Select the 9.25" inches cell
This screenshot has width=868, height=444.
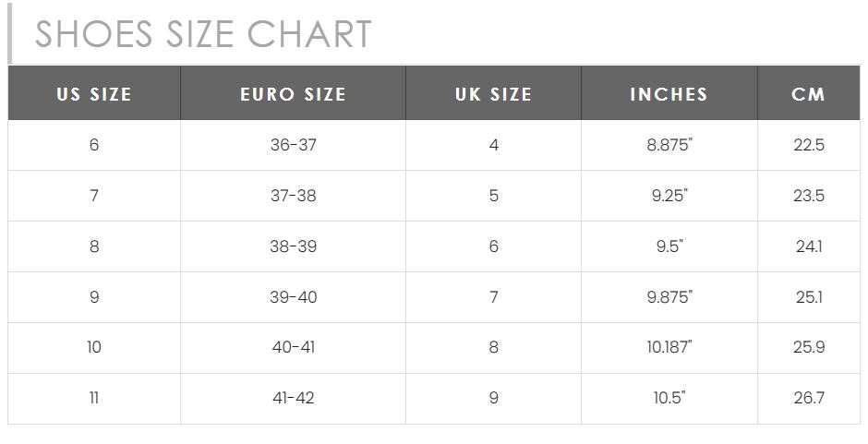click(x=669, y=196)
